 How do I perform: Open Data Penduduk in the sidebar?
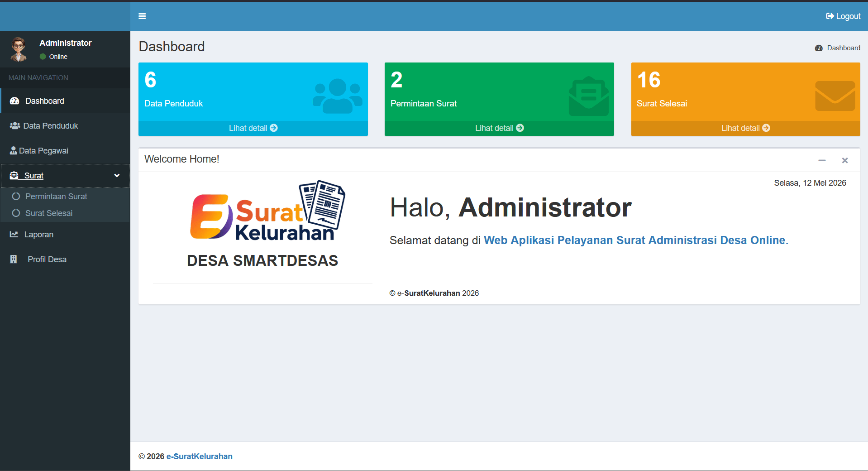(65, 126)
